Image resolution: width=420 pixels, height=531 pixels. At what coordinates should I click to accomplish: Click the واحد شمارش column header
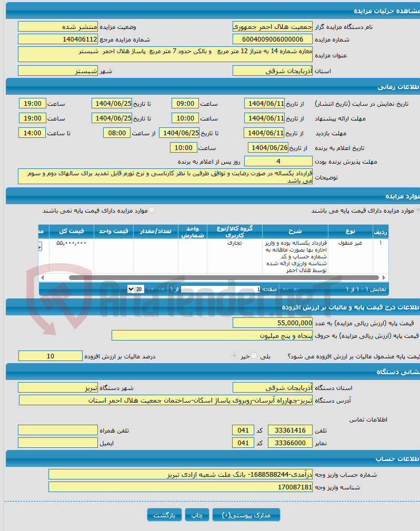(193, 232)
